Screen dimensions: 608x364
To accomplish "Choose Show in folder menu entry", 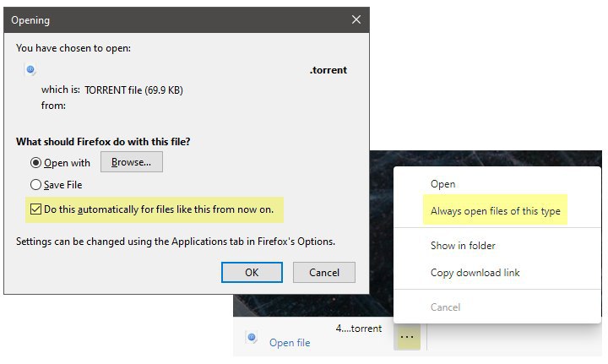I will coord(463,246).
